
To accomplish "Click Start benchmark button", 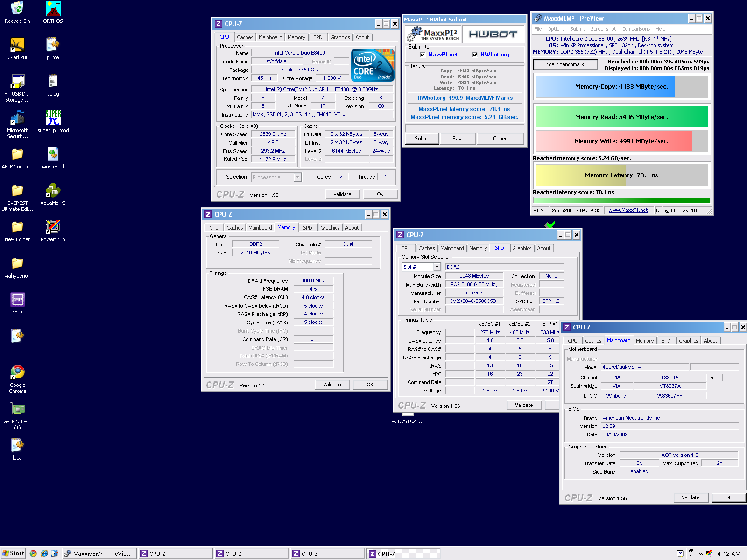I will coord(565,64).
